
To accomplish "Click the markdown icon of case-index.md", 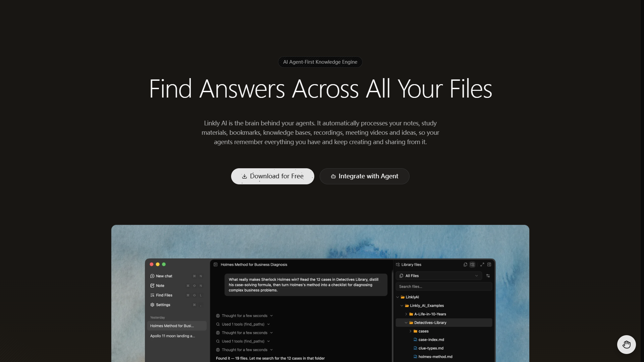I will [415, 340].
